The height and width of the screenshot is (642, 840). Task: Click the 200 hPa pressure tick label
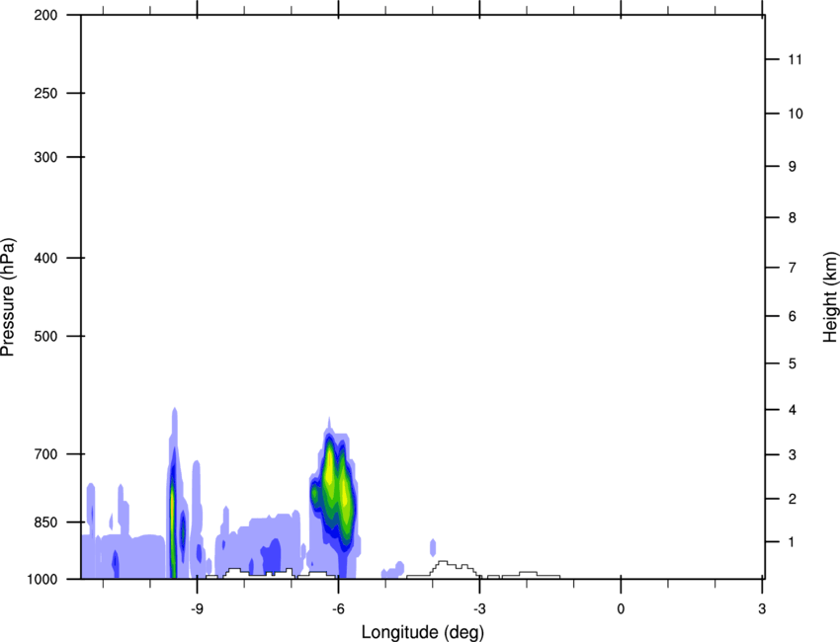45,15
